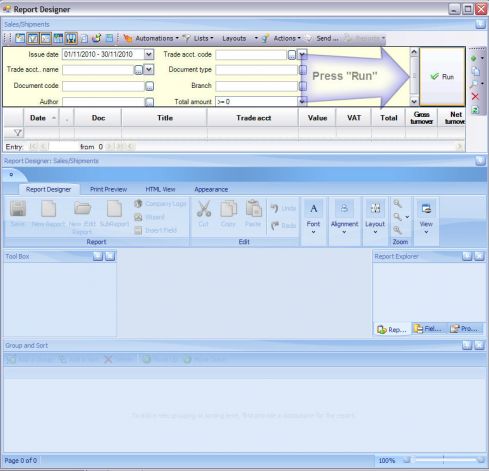Select the Report Designer ribbon tab
This screenshot has width=489, height=471.
[x=48, y=189]
